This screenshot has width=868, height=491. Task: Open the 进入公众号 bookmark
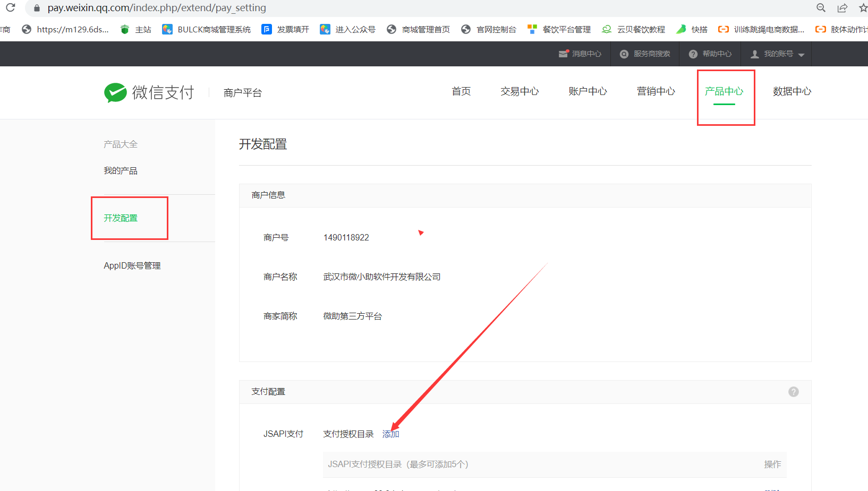click(x=348, y=29)
